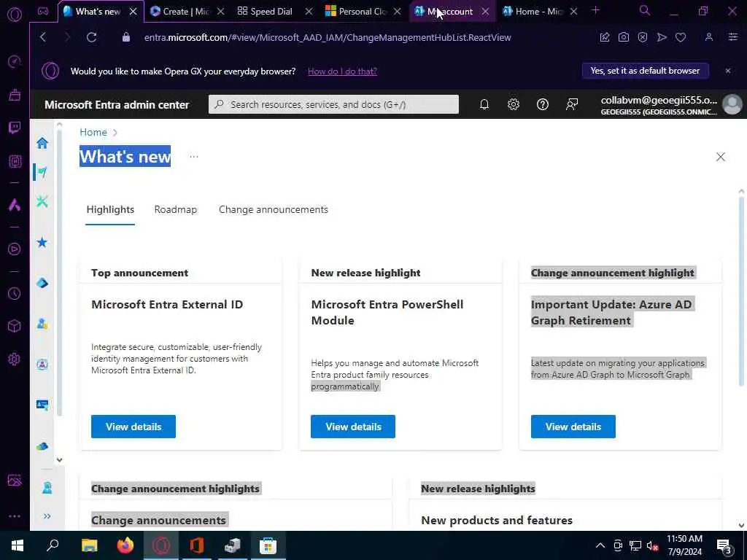View details for Azure AD Graph Retirement
The width and height of the screenshot is (747, 560).
pos(573,427)
